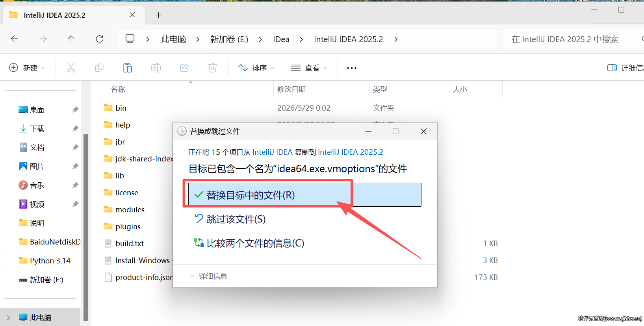Viewport: 644px width, 326px height.
Task: Close the 替换或跳过文件 dialog
Action: 423,132
